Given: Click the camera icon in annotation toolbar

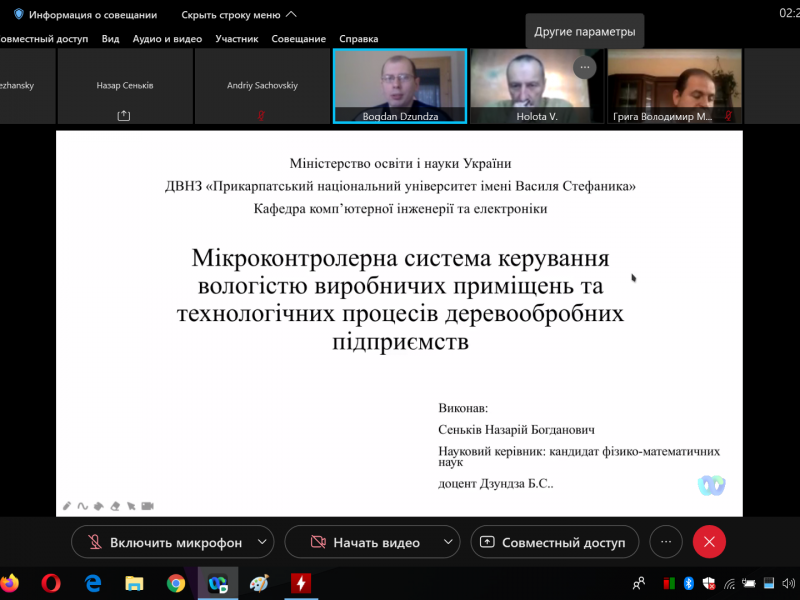Looking at the screenshot, I should coord(147,506).
